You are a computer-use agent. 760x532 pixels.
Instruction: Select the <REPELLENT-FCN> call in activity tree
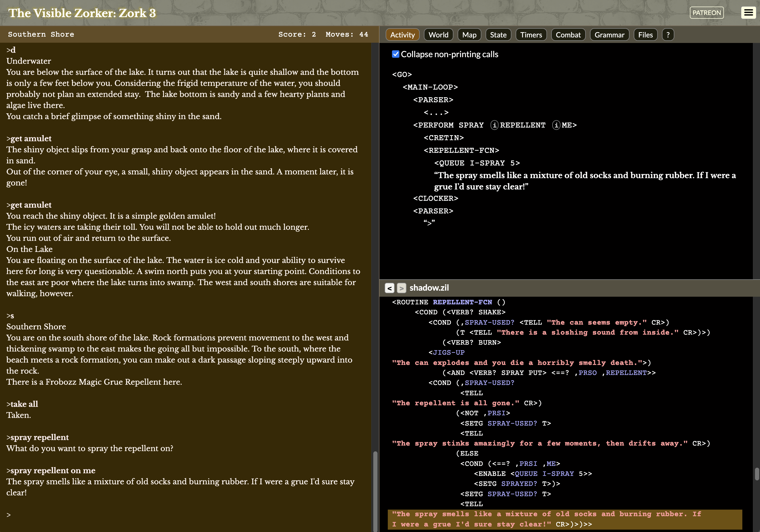coord(461,150)
